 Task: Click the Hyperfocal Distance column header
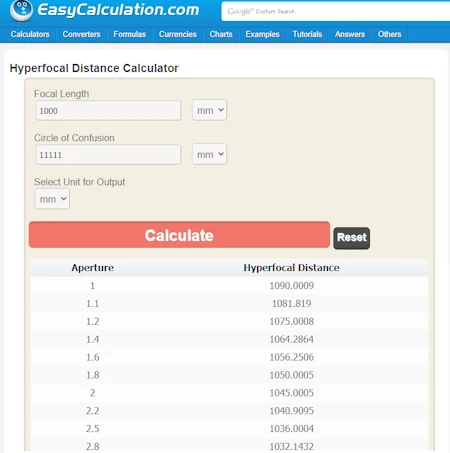click(x=291, y=268)
